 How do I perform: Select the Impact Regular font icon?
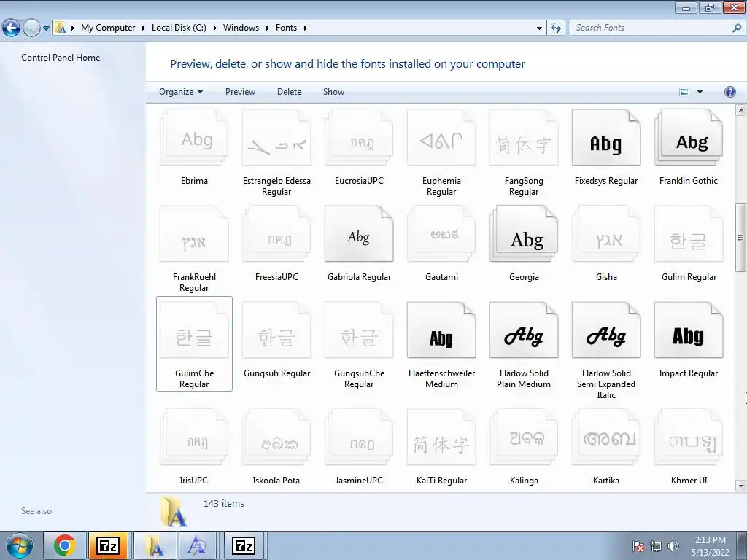(x=689, y=330)
